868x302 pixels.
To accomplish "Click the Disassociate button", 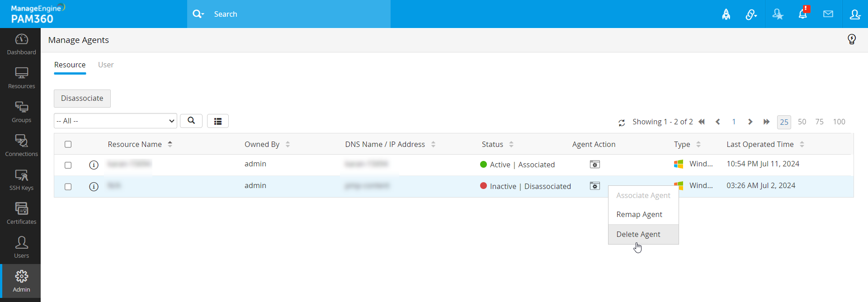I will (82, 98).
